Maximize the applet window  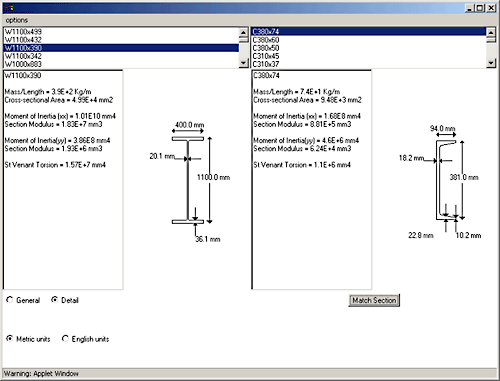(480, 8)
